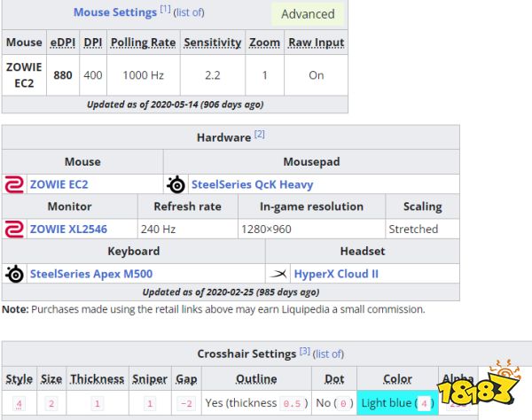
Task: Click the Stretched scaling value
Action: coord(413,229)
